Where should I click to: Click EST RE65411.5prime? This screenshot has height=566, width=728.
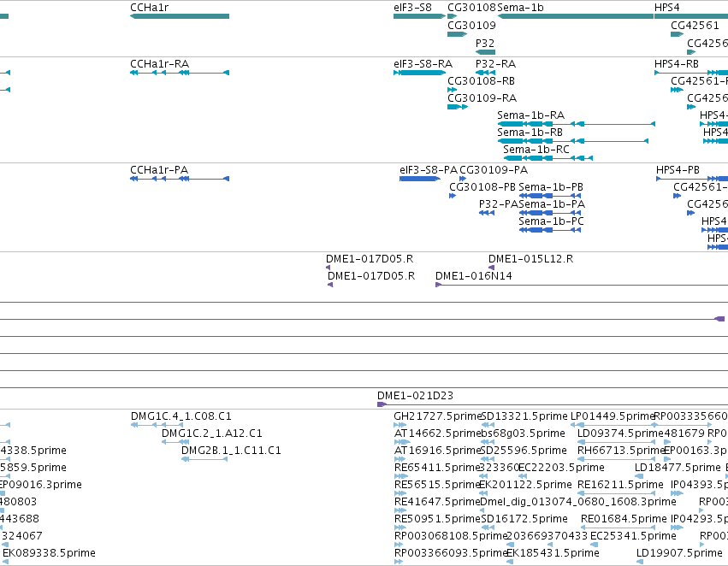(x=400, y=476)
